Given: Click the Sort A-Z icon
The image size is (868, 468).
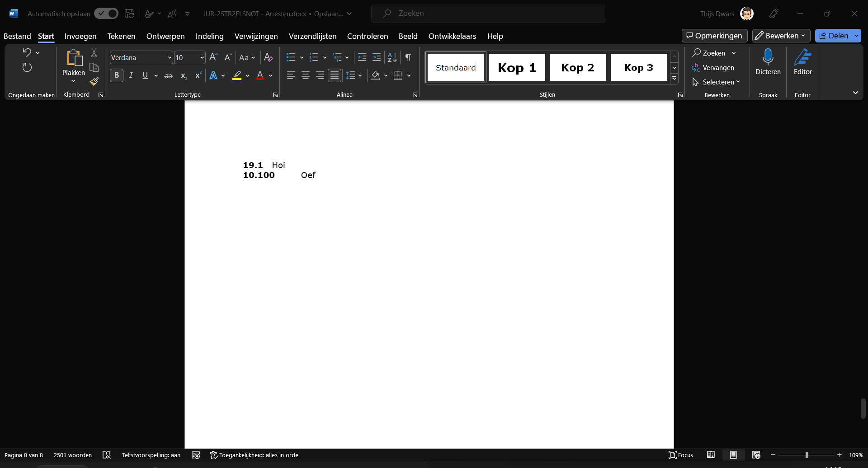Looking at the screenshot, I should [392, 57].
